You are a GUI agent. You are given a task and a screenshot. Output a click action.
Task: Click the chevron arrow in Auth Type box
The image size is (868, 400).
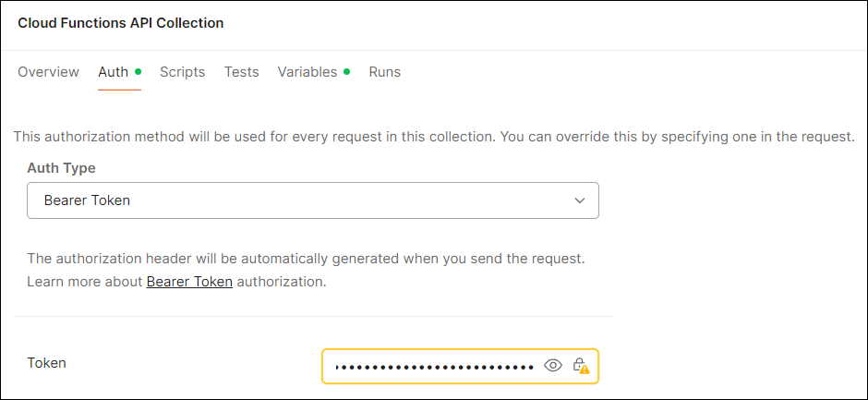coord(579,200)
